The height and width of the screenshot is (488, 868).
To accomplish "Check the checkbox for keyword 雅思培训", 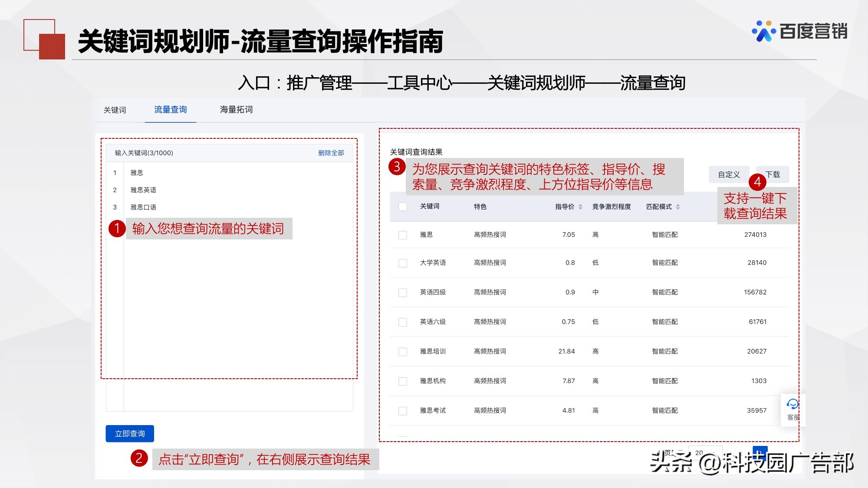I will [x=402, y=351].
